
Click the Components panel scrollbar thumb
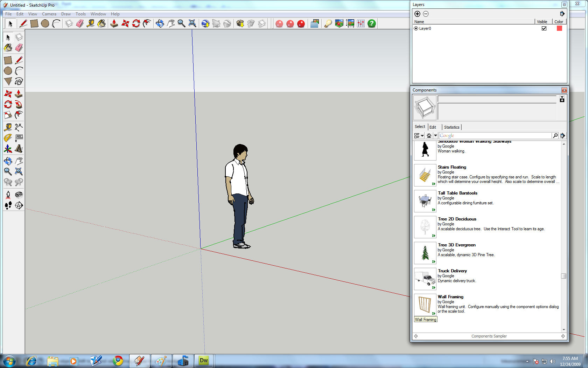point(563,276)
